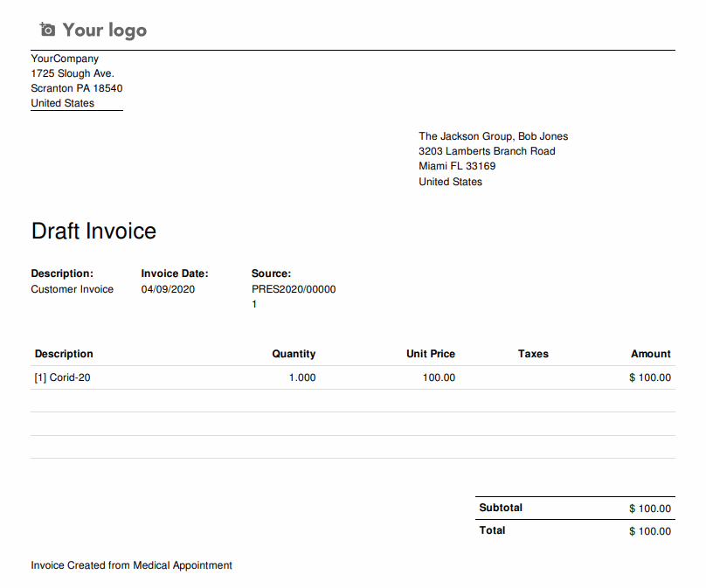706x588 pixels.
Task: Select the invoice date 04/09/2020
Action: (x=168, y=289)
